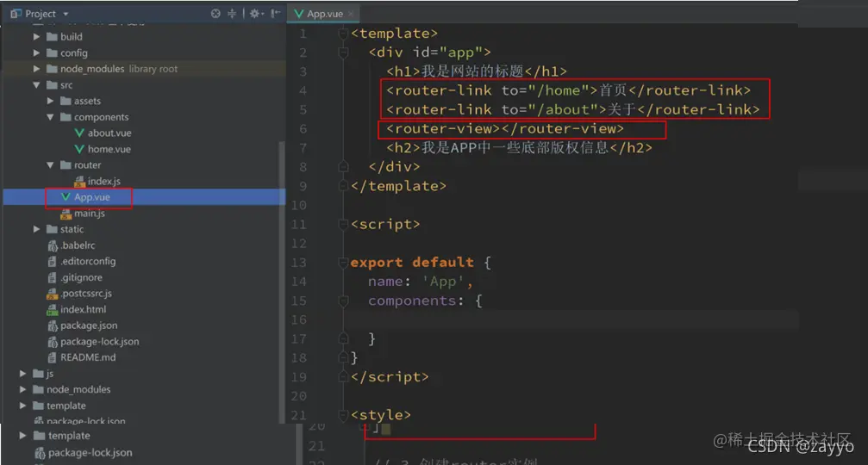Toggle the fold marker on line 13 export default

[x=343, y=262]
